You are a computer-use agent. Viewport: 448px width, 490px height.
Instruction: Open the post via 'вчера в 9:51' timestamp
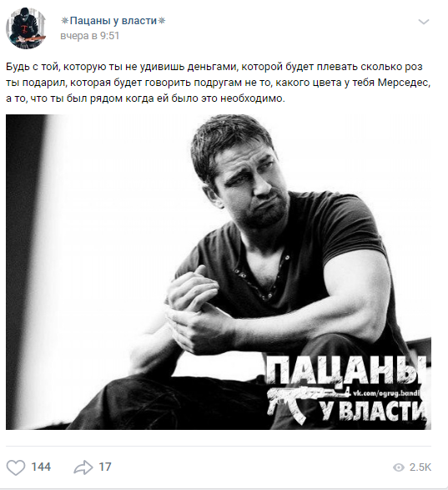[89, 36]
